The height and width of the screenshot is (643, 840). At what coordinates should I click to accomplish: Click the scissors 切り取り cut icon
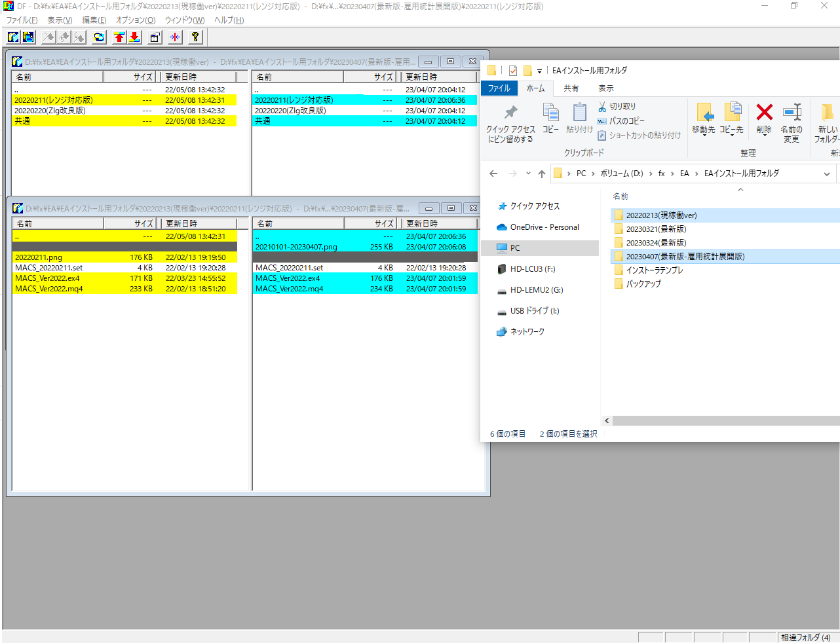[602, 107]
